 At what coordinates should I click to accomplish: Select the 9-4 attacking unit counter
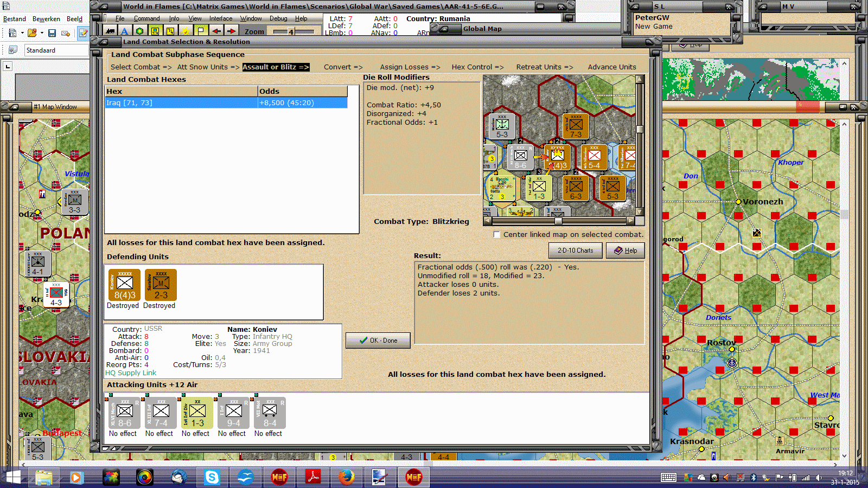coord(233,413)
